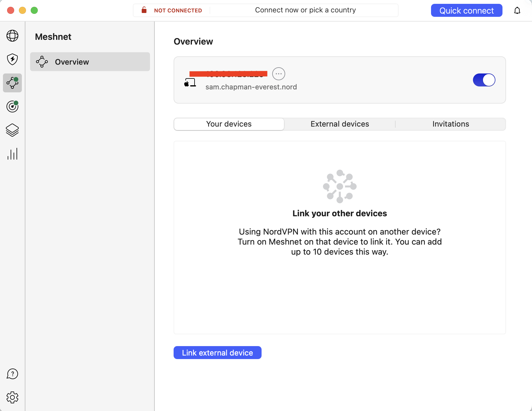This screenshot has height=411, width=532.
Task: Open the notification bell icon
Action: [x=518, y=10]
